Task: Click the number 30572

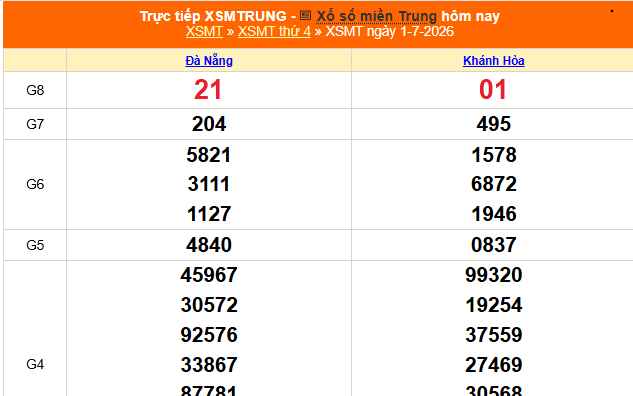Action: 209,305
